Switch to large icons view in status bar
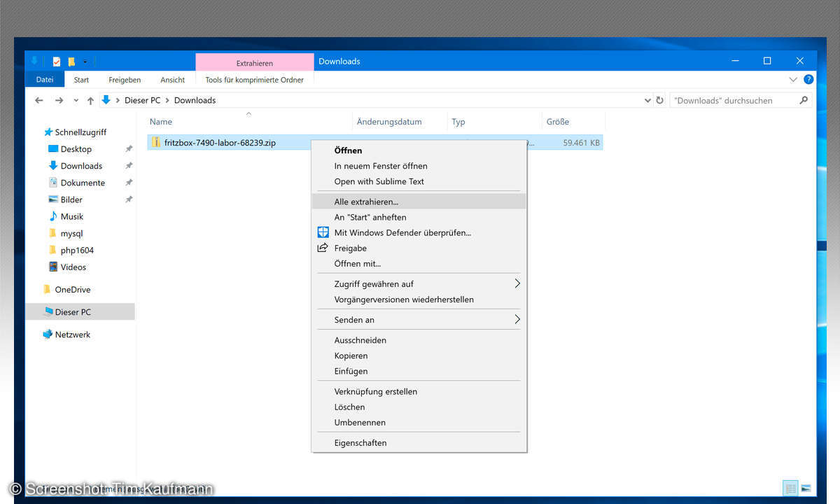This screenshot has height=504, width=840. [x=806, y=488]
